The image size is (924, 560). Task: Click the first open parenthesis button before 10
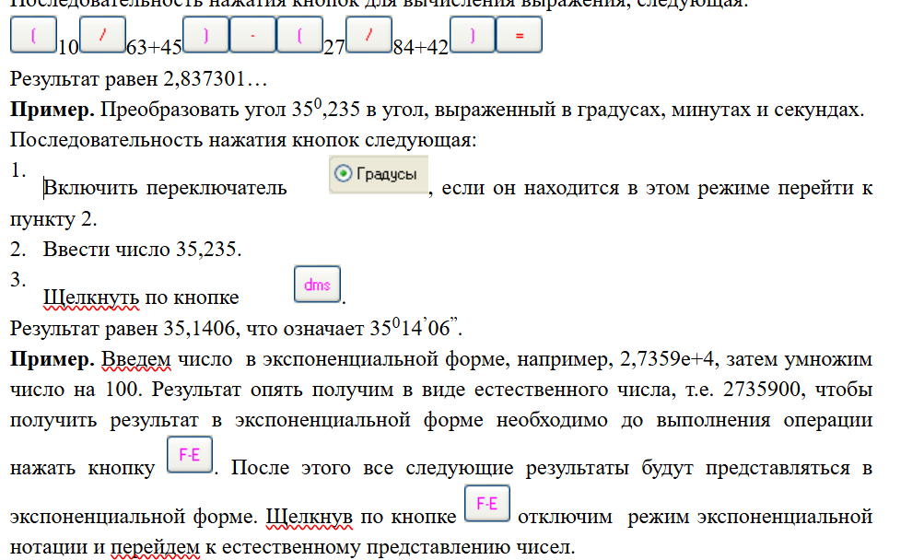[33, 36]
